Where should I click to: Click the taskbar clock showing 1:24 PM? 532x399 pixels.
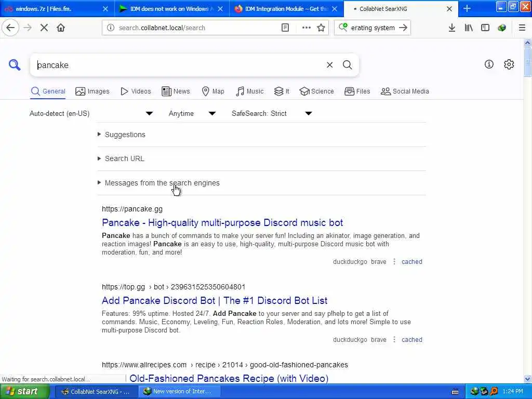[x=512, y=392]
